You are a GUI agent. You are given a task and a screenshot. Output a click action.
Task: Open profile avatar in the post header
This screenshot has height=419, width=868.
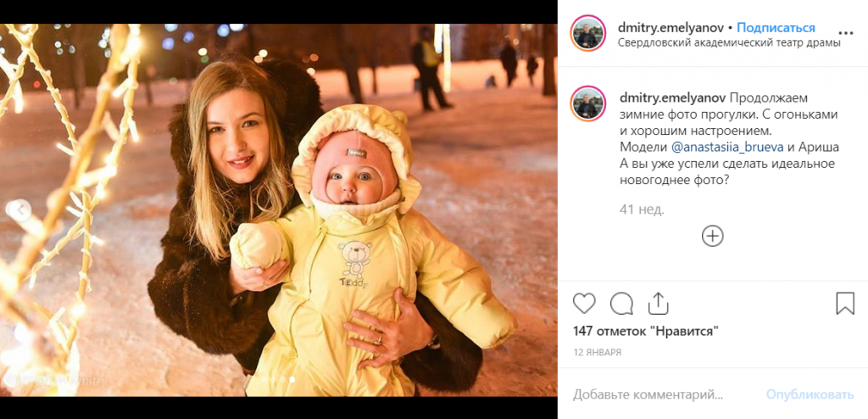588,33
